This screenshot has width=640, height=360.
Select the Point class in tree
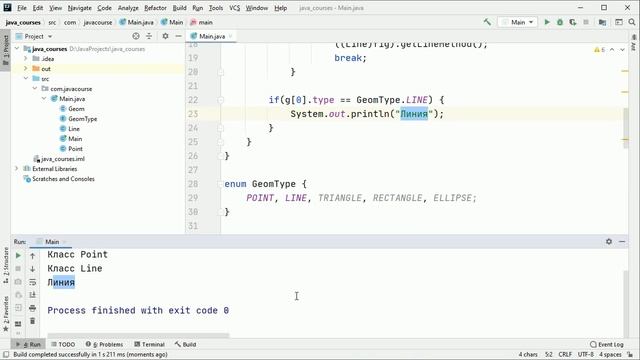point(71,149)
